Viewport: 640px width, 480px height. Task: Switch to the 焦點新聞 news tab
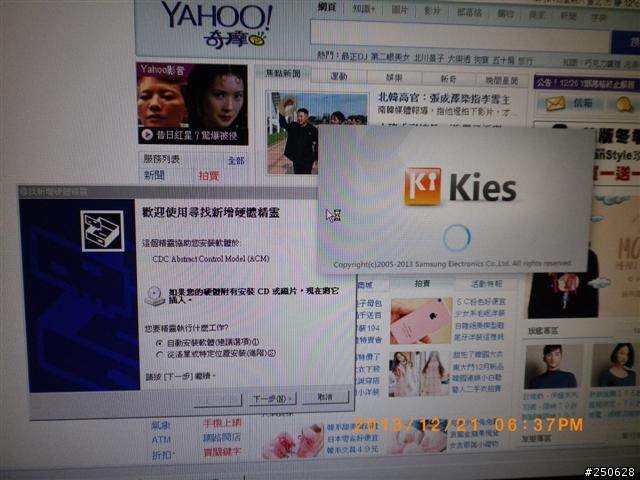point(283,73)
